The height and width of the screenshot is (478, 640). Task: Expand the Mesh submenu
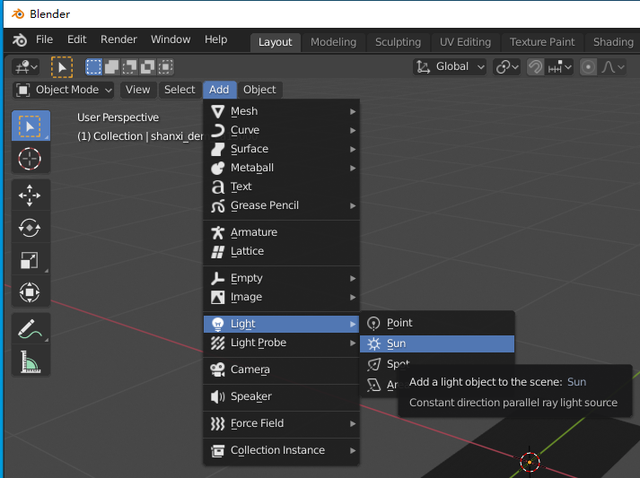pyautogui.click(x=282, y=111)
